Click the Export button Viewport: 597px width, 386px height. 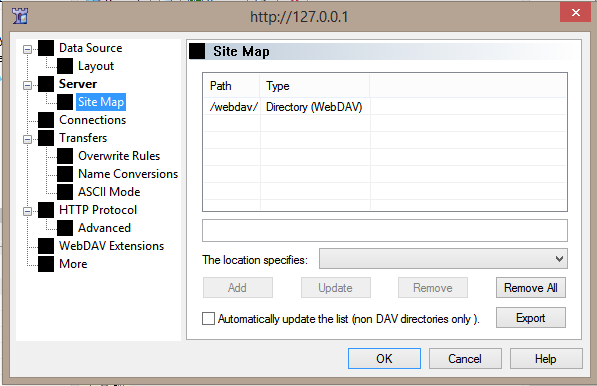pyautogui.click(x=531, y=318)
